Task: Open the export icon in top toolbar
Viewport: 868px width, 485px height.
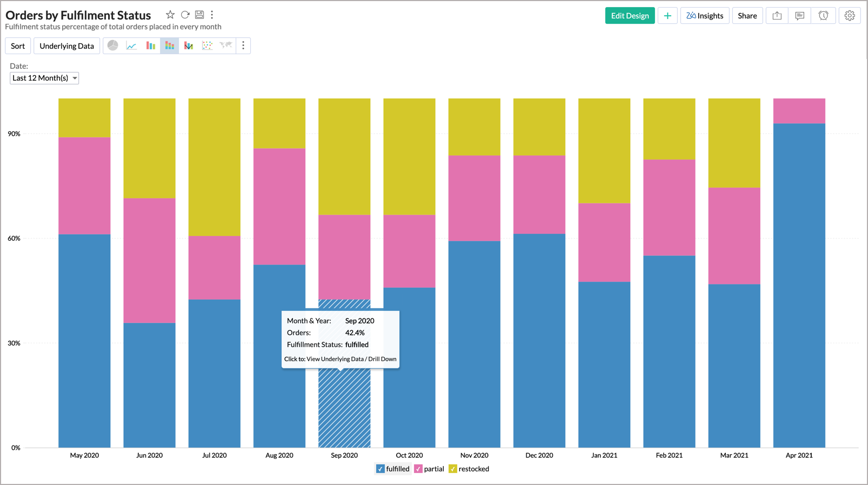Action: (777, 16)
